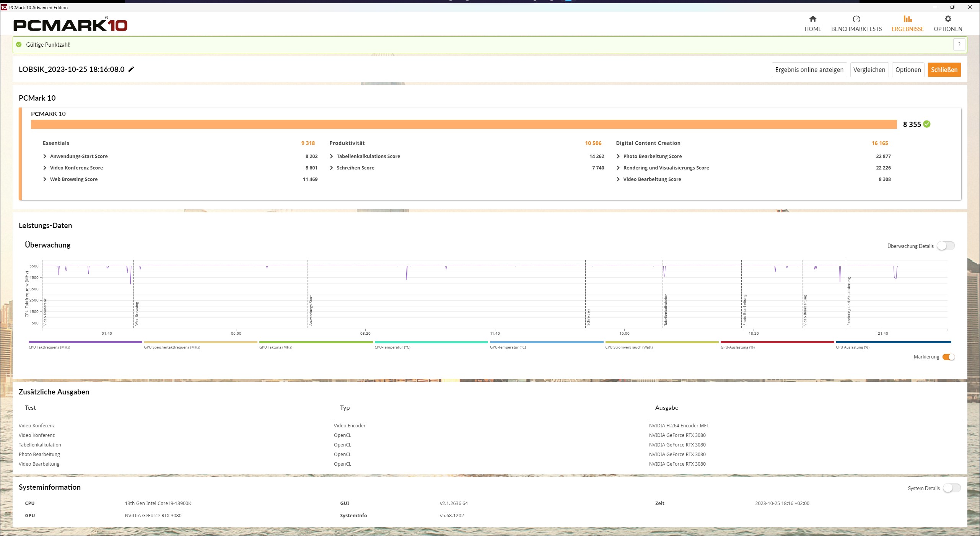Click Digital Content Creation score 16 165

[880, 143]
